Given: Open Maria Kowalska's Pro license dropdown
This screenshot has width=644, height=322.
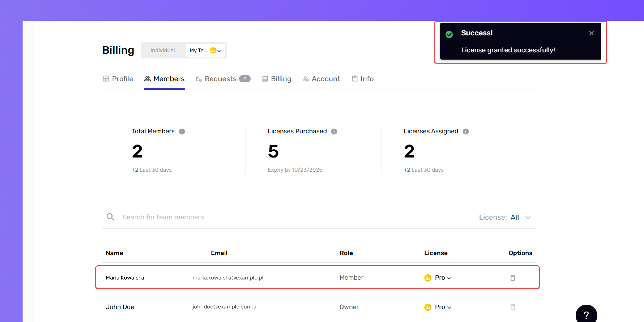Looking at the screenshot, I should click(443, 278).
